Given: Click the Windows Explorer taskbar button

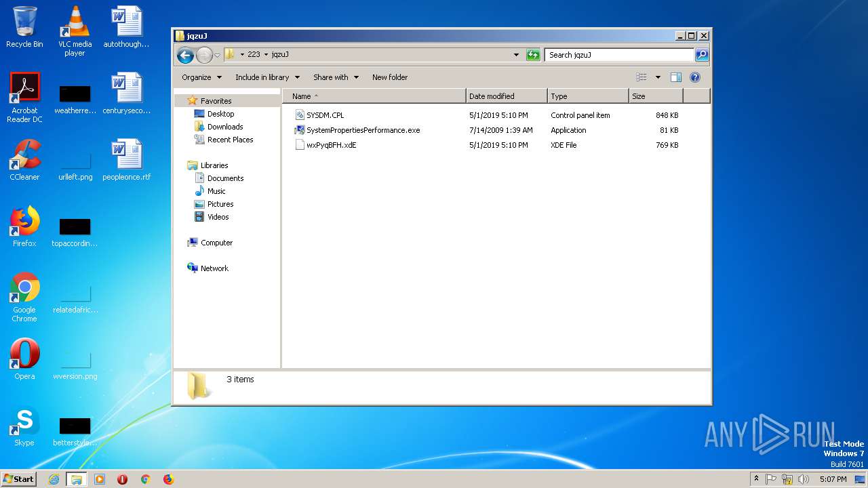Looking at the screenshot, I should 77,479.
